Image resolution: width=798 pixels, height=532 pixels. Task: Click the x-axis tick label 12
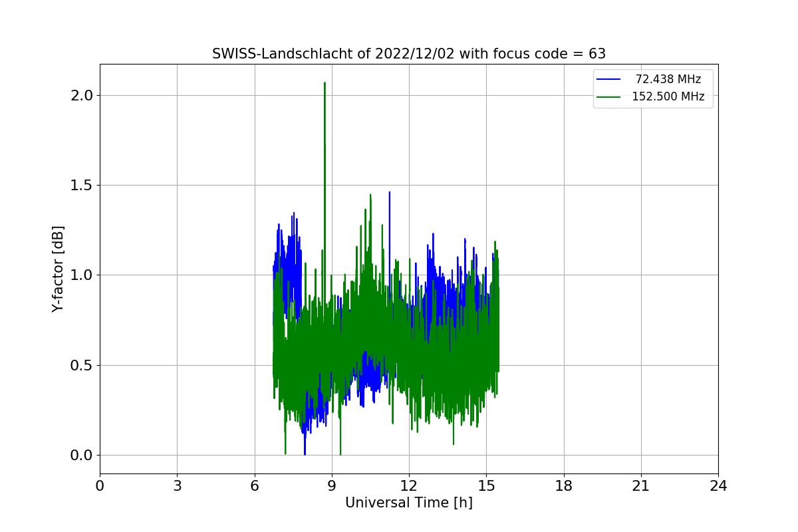click(409, 486)
